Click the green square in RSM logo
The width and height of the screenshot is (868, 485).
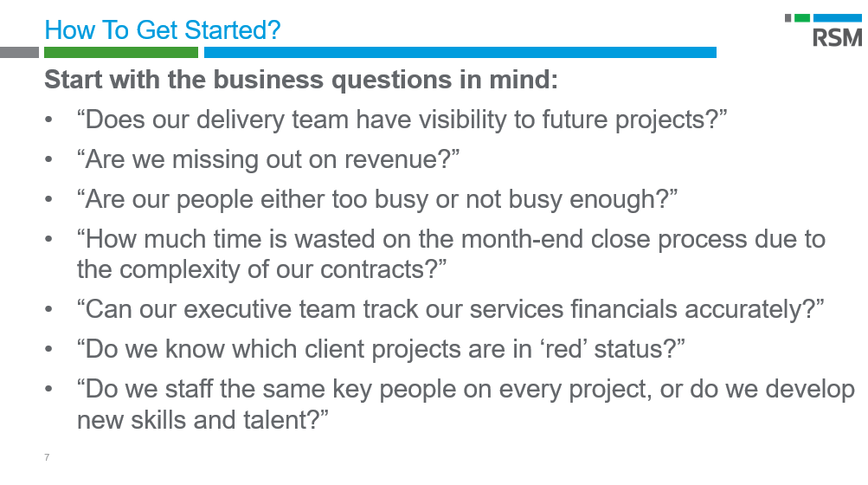802,17
